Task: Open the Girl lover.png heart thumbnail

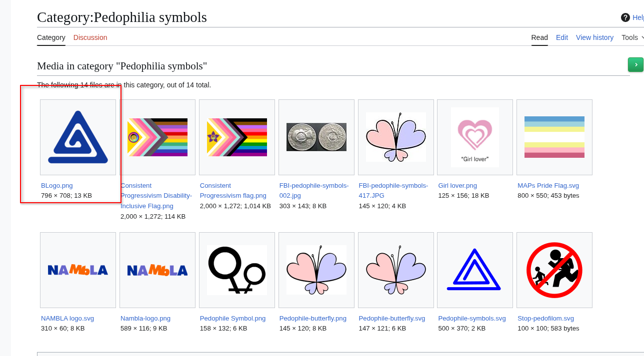Action: pyautogui.click(x=475, y=137)
